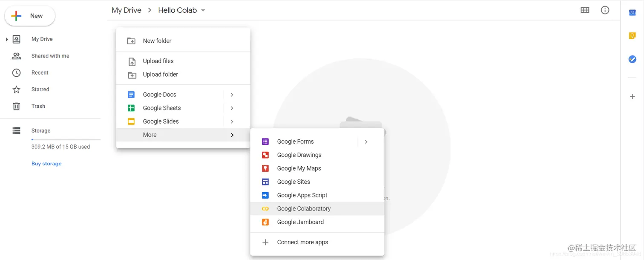Click the Buy storage link
Viewport: 644px width, 260px height.
[46, 164]
